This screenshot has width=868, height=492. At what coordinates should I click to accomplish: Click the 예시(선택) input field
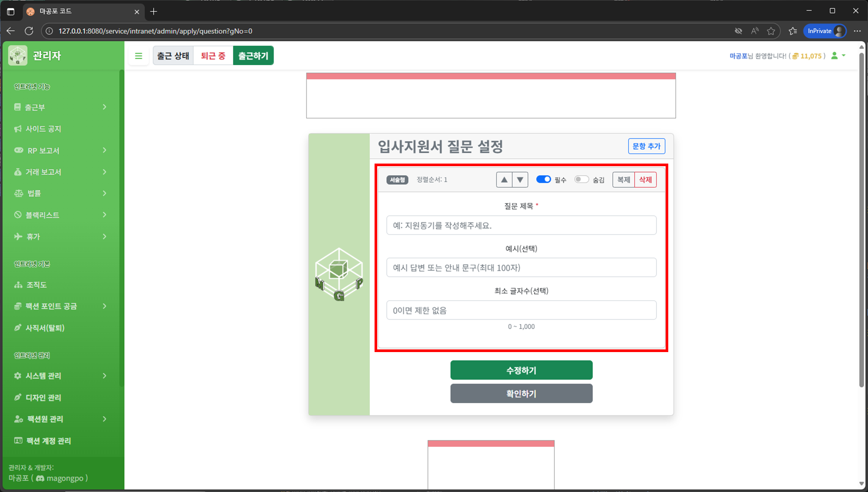point(521,268)
